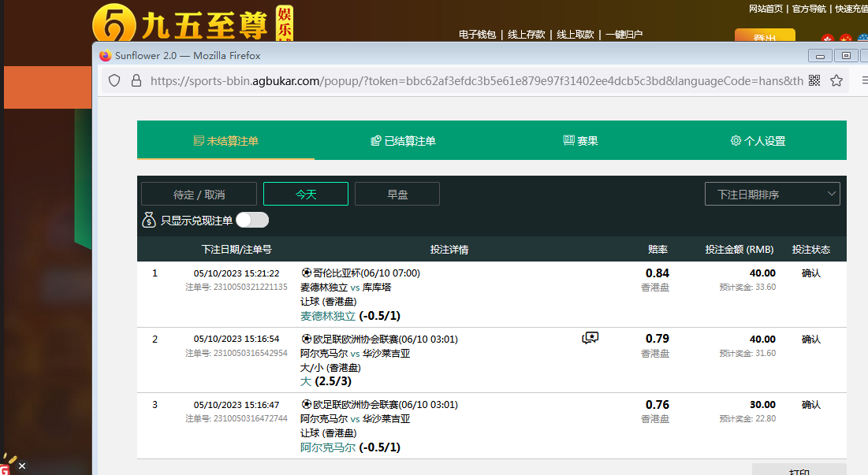Open the 个人设置 personal settings tab
The height and width of the screenshot is (475, 868).
(x=758, y=141)
